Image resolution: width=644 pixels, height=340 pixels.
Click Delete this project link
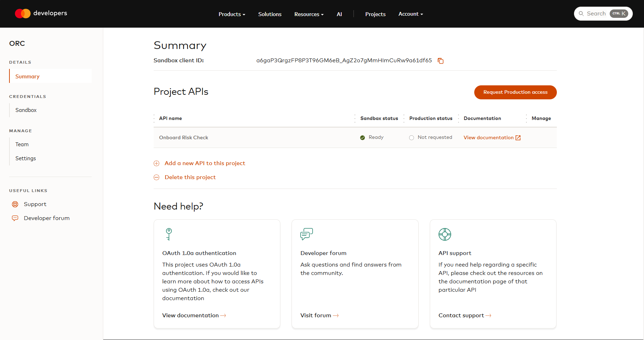pos(190,177)
